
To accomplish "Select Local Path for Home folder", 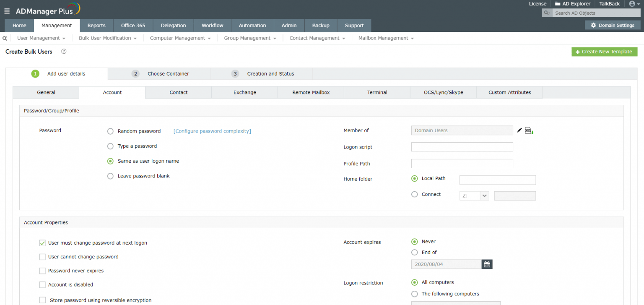I will coord(415,178).
